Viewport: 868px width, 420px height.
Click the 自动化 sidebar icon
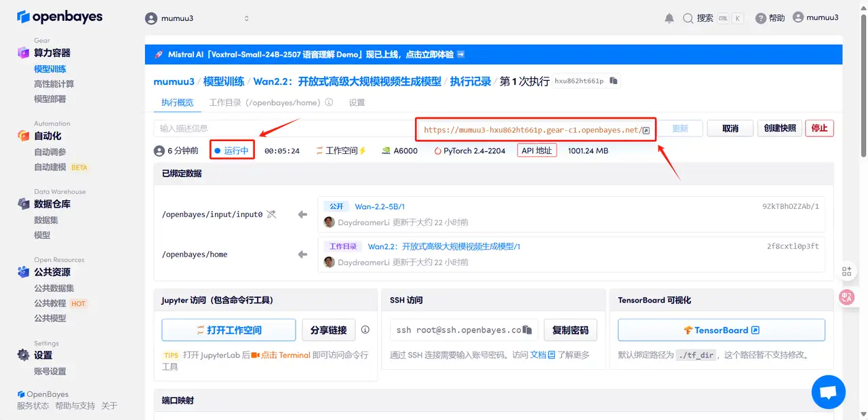(23, 136)
